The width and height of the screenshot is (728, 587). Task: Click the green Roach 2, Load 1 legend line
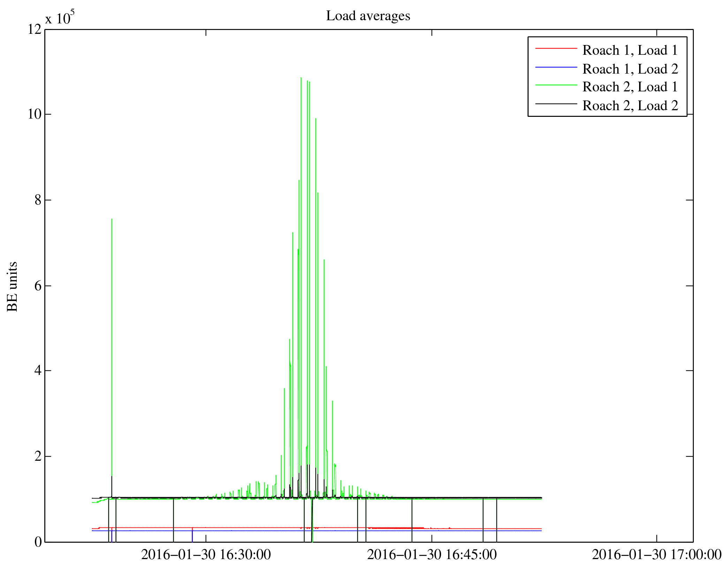[556, 85]
